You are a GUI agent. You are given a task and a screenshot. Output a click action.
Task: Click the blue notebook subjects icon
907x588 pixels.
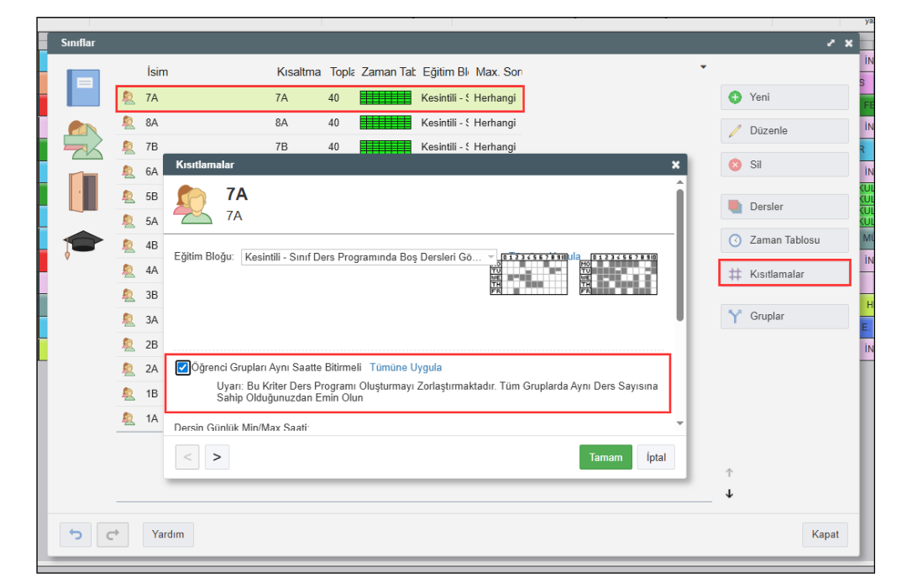(x=83, y=87)
